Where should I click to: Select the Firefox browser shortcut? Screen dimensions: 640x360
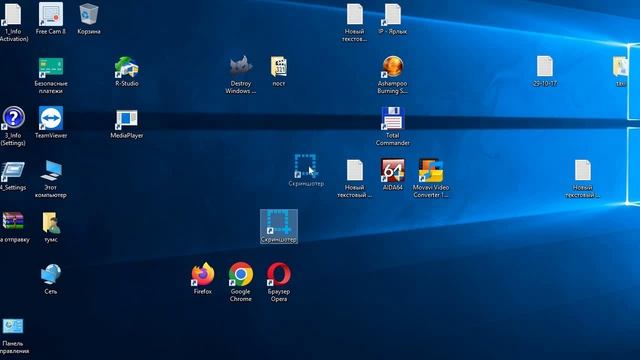coord(202,278)
